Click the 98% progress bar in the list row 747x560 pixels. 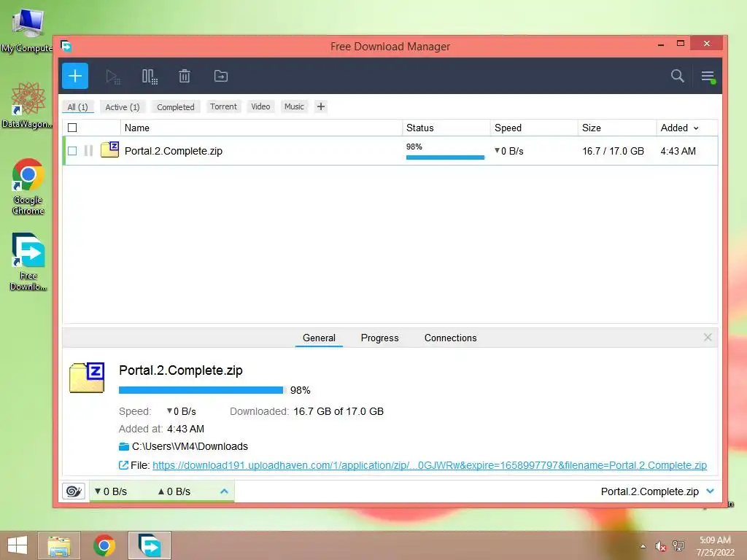point(445,157)
